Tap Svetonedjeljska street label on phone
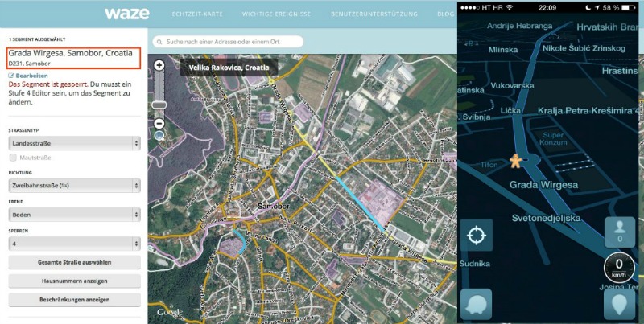Screen dimensions: 644x324 tap(546, 218)
